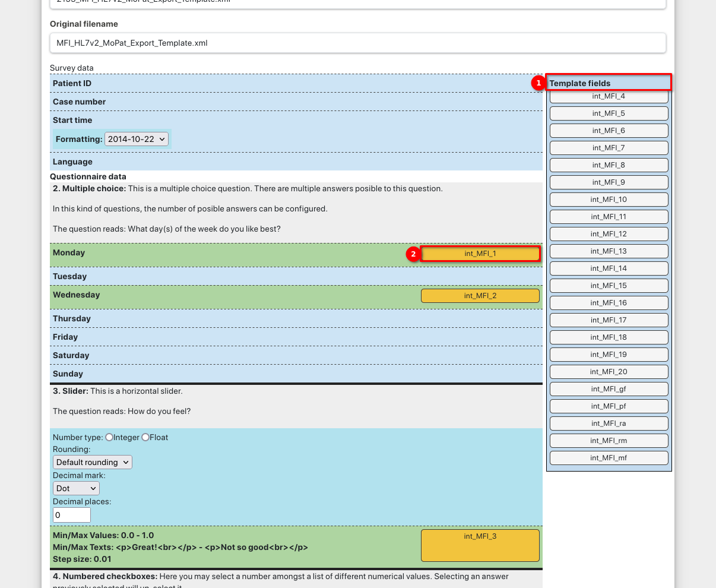Click the Decimal places input field
The height and width of the screenshot is (588, 716).
[71, 514]
